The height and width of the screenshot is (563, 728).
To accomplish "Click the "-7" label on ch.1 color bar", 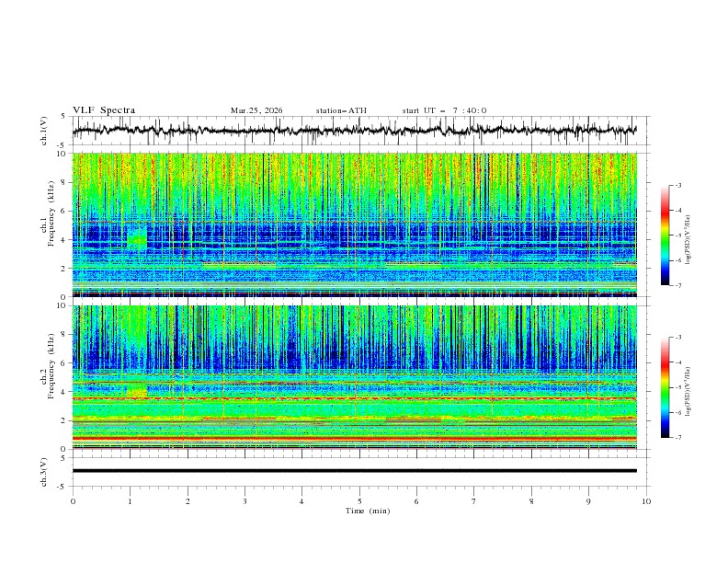I will pyautogui.click(x=678, y=285).
